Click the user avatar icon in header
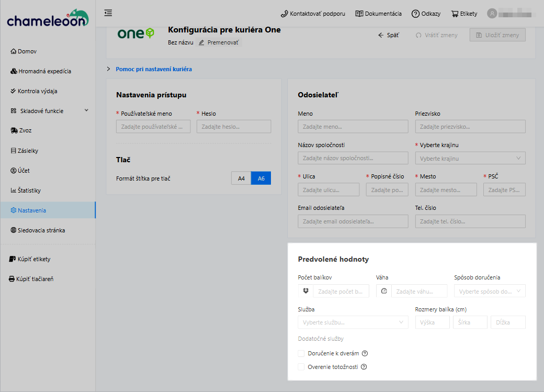The image size is (544, 392). [492, 14]
